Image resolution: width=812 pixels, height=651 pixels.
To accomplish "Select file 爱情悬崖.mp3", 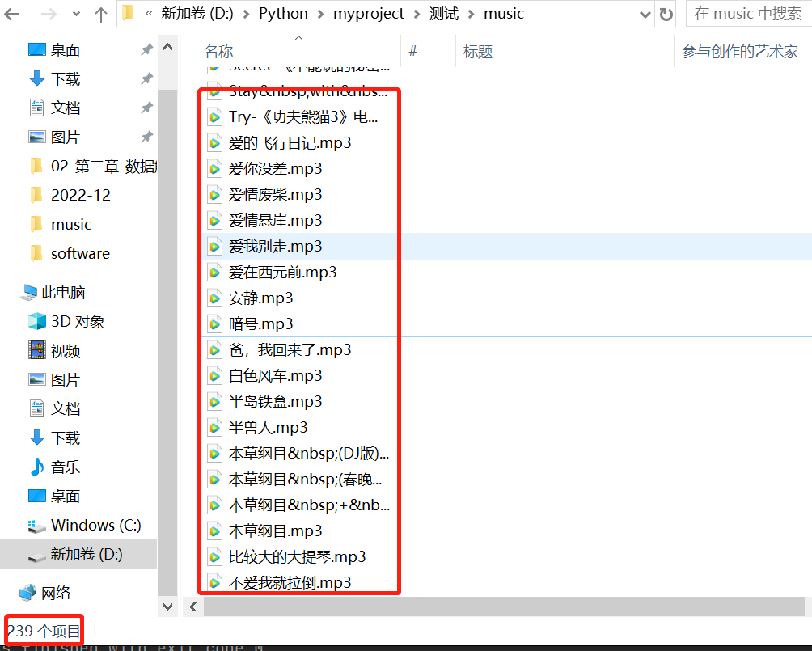I will click(x=275, y=220).
